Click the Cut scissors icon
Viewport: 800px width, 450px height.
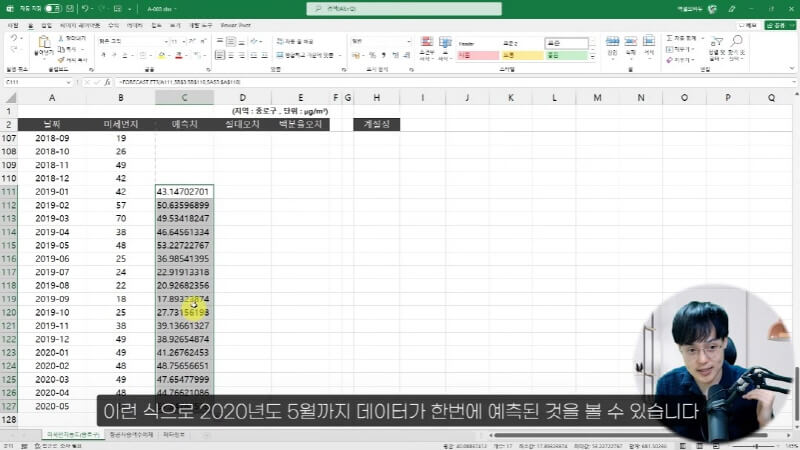pyautogui.click(x=61, y=39)
